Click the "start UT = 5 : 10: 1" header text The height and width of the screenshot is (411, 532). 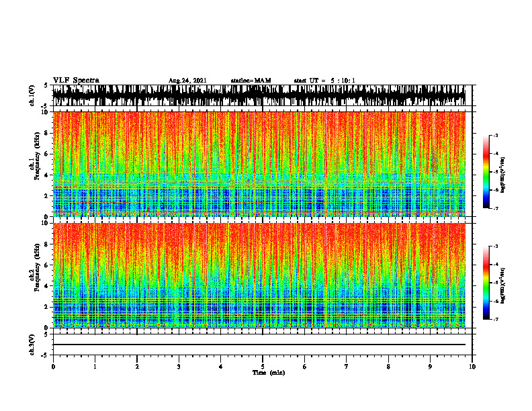pos(324,81)
